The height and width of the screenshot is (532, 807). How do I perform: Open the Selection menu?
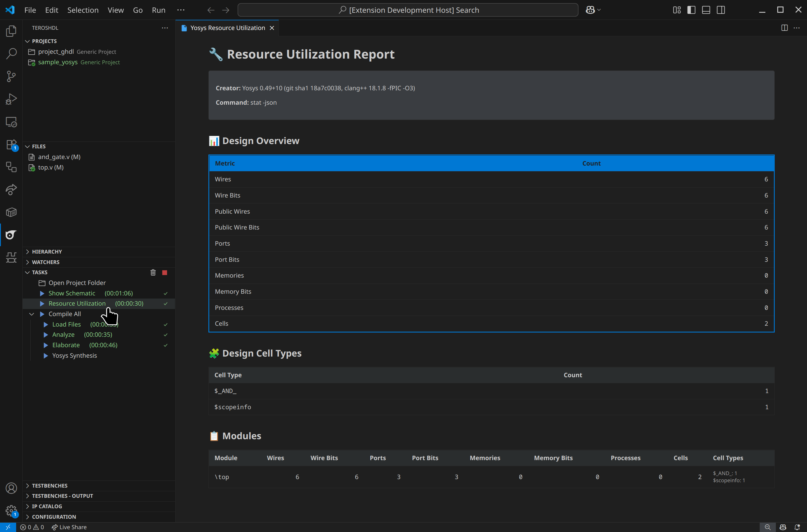(x=83, y=10)
